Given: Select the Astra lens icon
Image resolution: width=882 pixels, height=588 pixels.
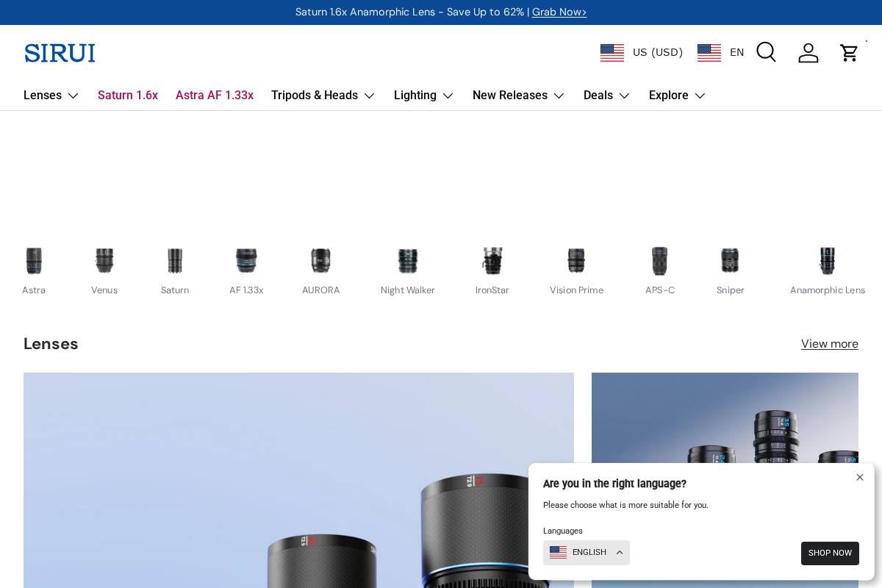Looking at the screenshot, I should [34, 261].
